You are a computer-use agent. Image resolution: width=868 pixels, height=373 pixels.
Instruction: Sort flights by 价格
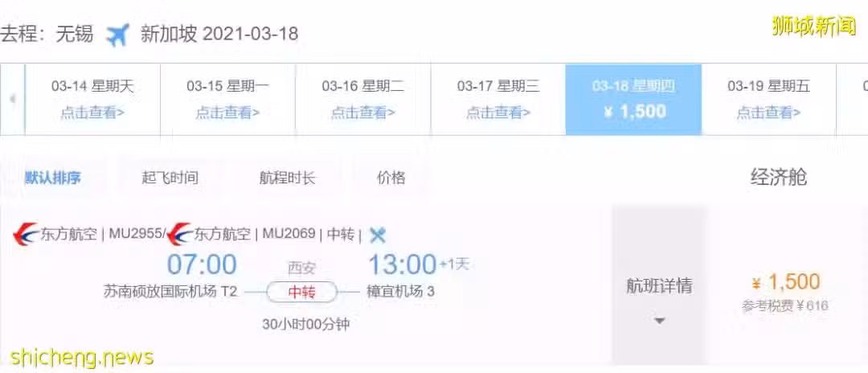tap(391, 178)
